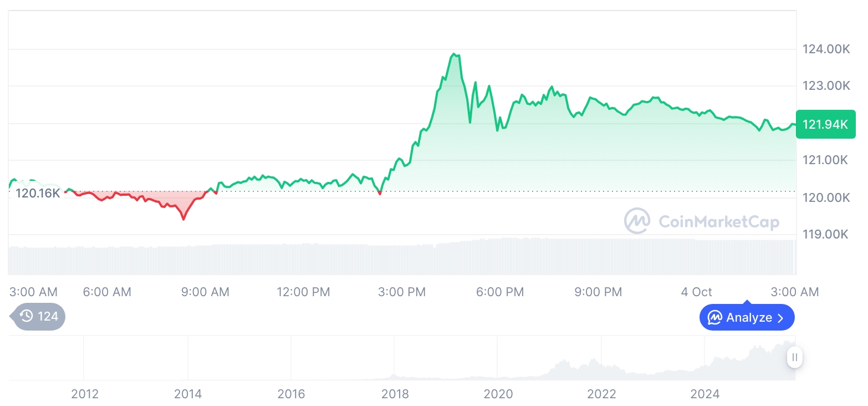
Task: Open the 124 history events badge
Action: tap(39, 317)
